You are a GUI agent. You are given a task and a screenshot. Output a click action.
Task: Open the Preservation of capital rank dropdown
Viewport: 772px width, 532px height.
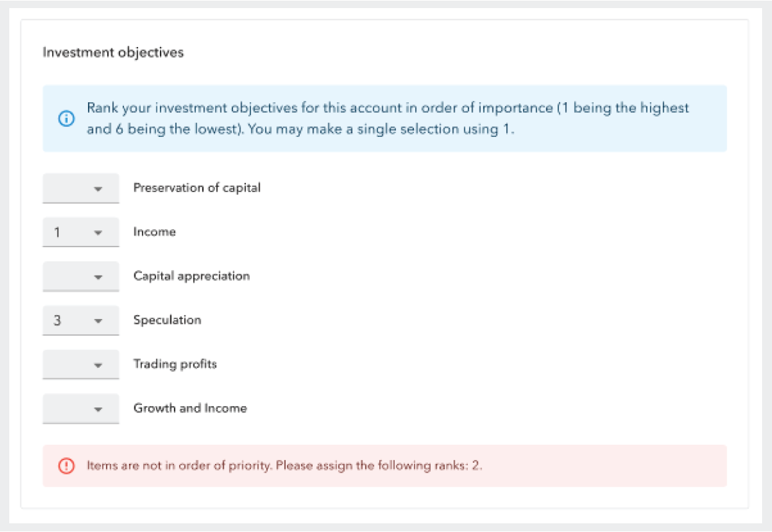tap(81, 188)
